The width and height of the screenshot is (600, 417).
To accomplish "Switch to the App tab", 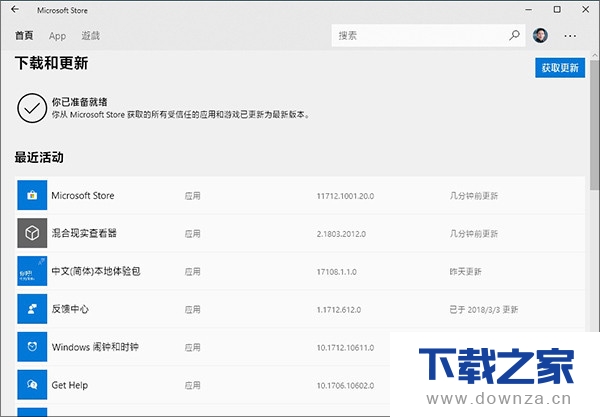I will (x=57, y=36).
